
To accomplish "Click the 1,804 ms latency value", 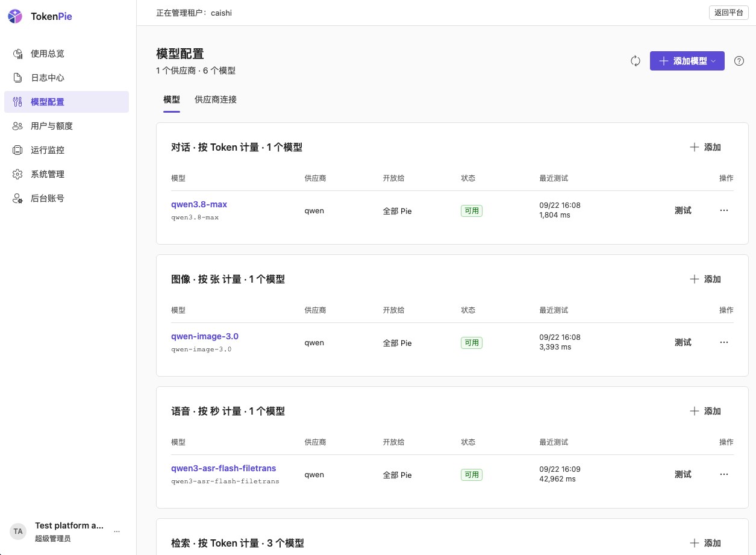I will (555, 215).
